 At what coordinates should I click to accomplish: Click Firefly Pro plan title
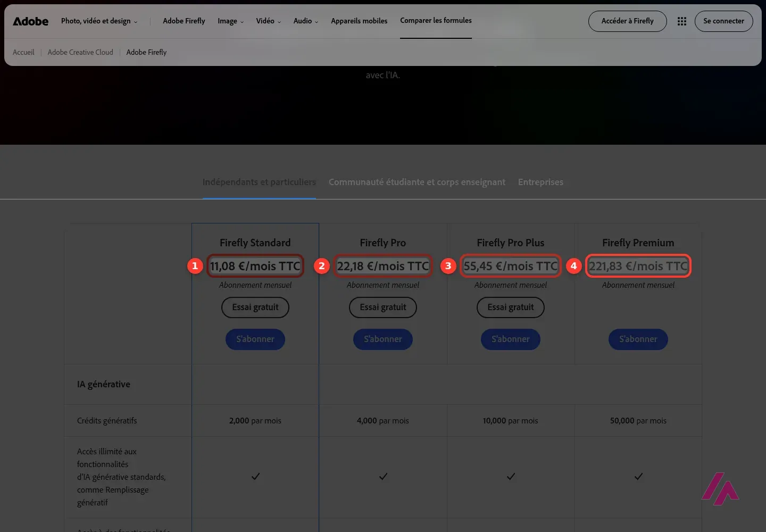pyautogui.click(x=383, y=243)
